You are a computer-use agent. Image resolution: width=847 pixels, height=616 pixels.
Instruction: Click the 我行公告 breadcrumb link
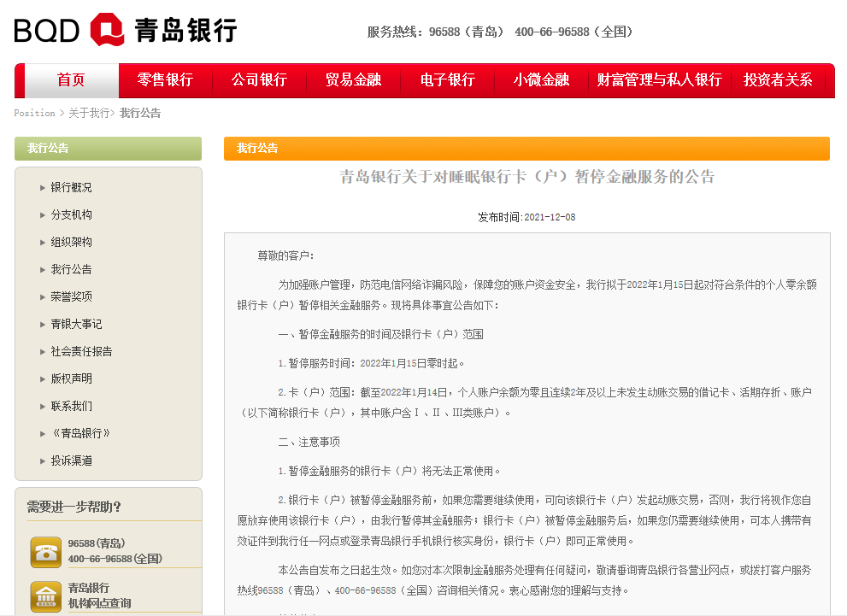tap(140, 113)
